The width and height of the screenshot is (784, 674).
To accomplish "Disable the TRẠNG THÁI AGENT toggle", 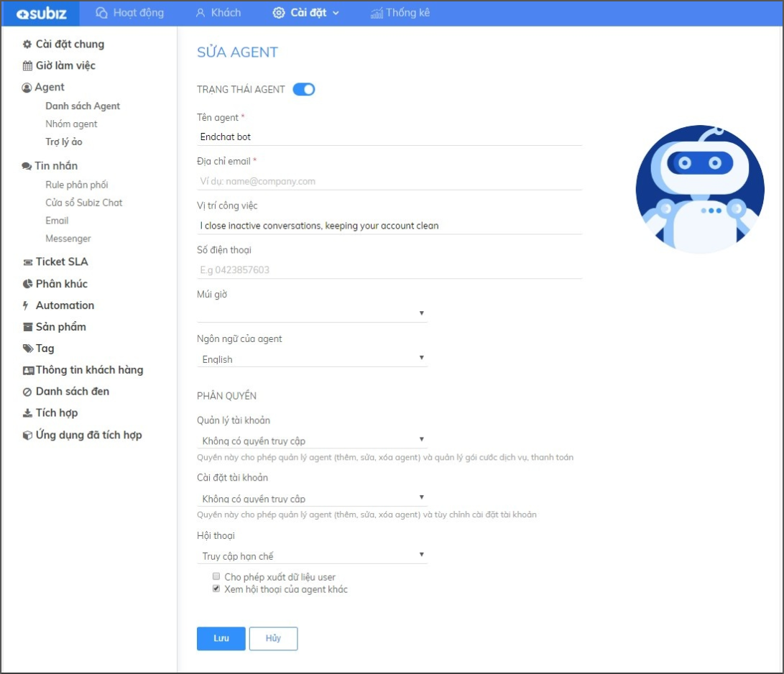I will [303, 88].
